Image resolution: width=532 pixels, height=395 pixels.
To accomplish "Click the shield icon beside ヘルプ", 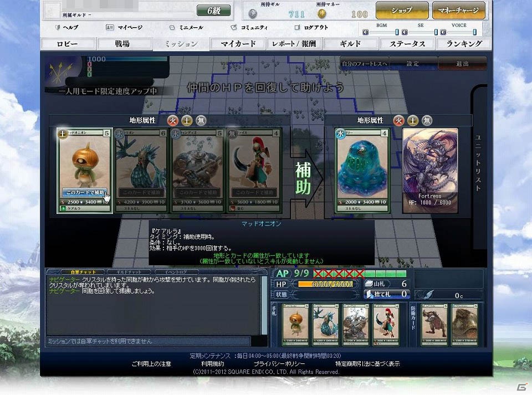I will [x=57, y=28].
